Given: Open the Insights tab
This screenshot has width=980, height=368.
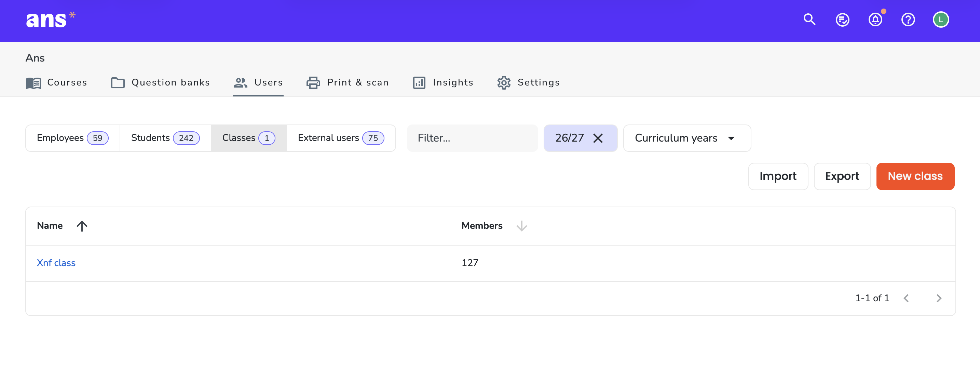Looking at the screenshot, I should tap(443, 83).
